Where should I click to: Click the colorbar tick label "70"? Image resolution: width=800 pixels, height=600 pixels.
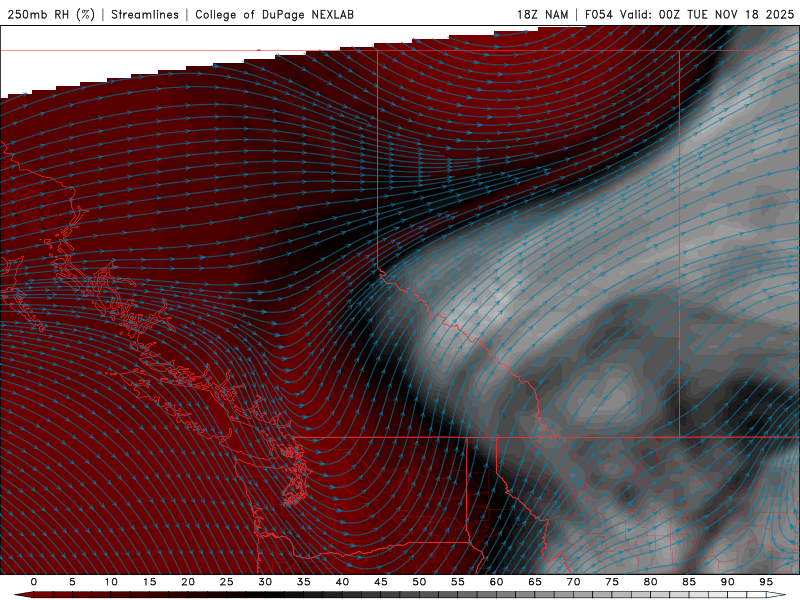pos(573,582)
